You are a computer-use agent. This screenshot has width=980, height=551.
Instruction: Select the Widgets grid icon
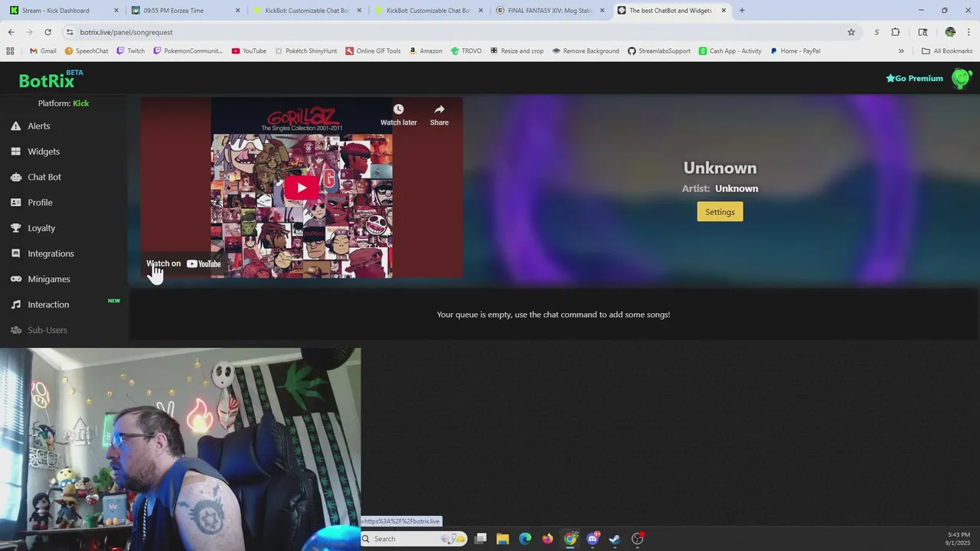[x=15, y=152]
